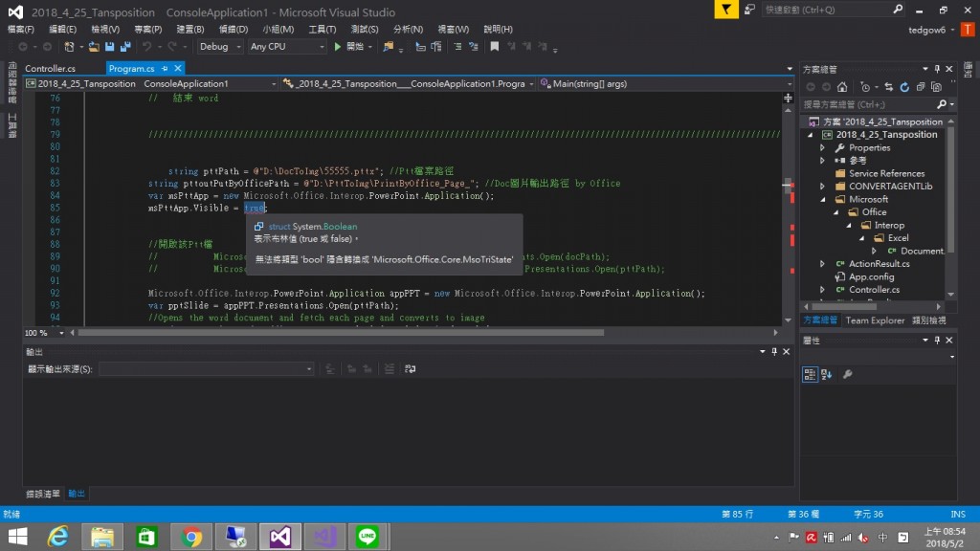Expand the Properties node in Solution Explorer

(x=823, y=148)
